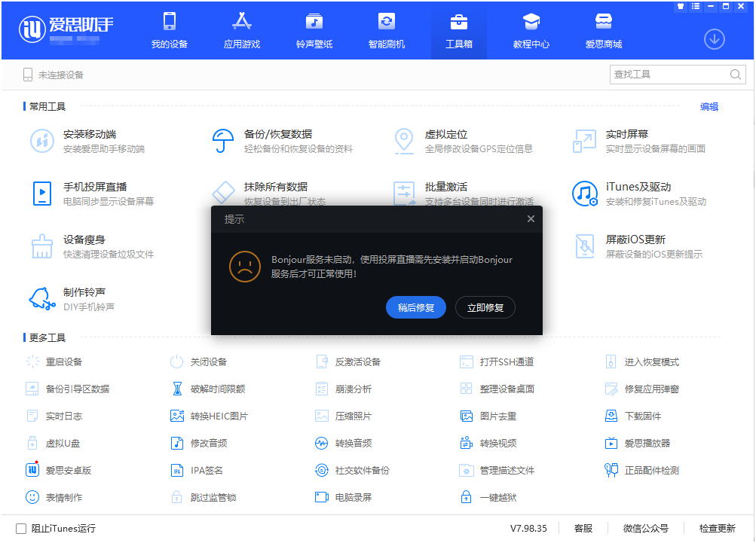The height and width of the screenshot is (543, 756).
Task: Open 爱思安卓版 Android version tool
Action: (x=61, y=470)
